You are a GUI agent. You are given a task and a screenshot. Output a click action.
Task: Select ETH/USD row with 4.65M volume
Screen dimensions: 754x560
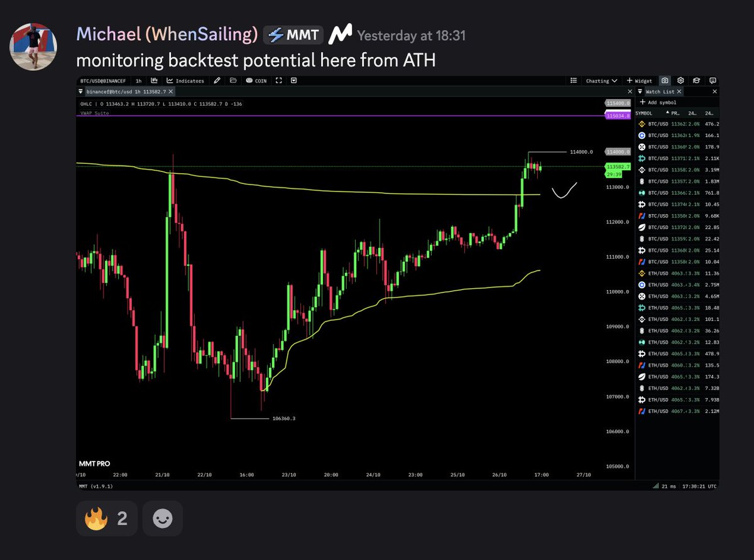677,296
